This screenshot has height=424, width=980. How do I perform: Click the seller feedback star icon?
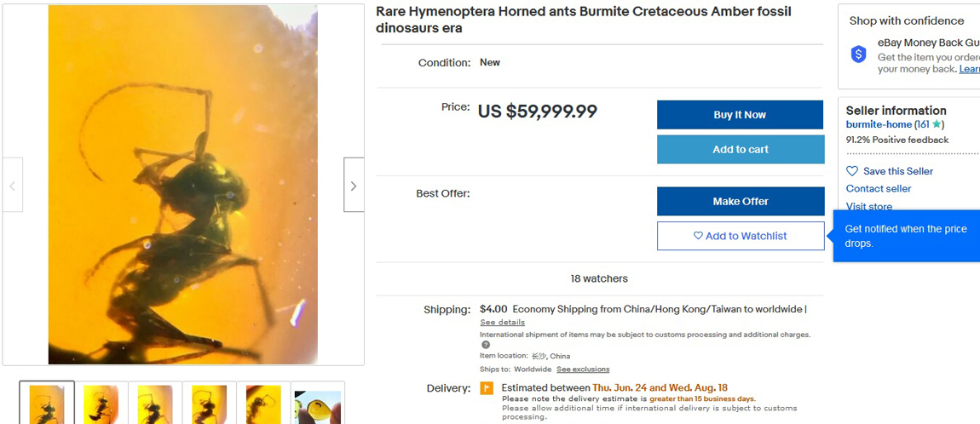point(937,124)
